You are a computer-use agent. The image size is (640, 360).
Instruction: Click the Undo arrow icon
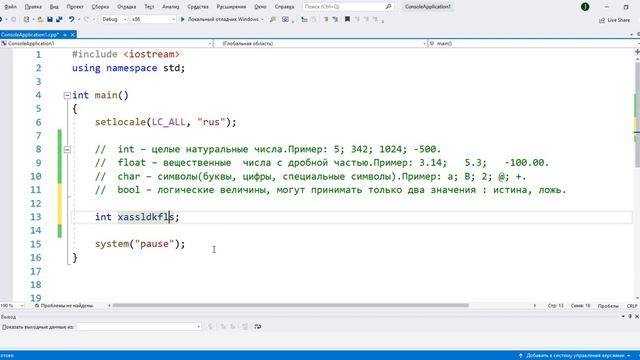click(71, 19)
